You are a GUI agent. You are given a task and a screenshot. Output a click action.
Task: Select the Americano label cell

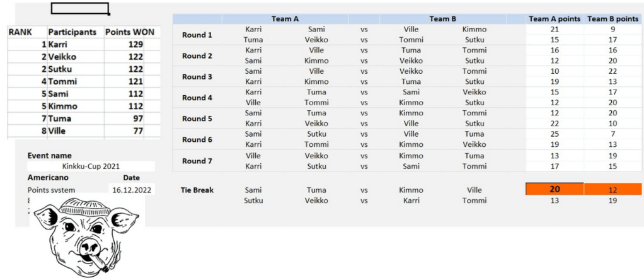click(49, 178)
